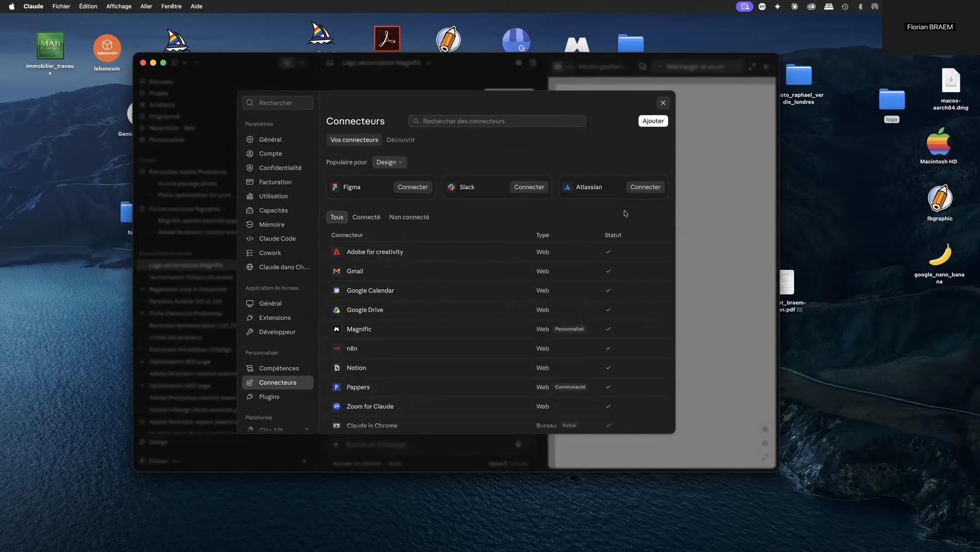
Task: Connect the Figma connector
Action: click(x=413, y=187)
